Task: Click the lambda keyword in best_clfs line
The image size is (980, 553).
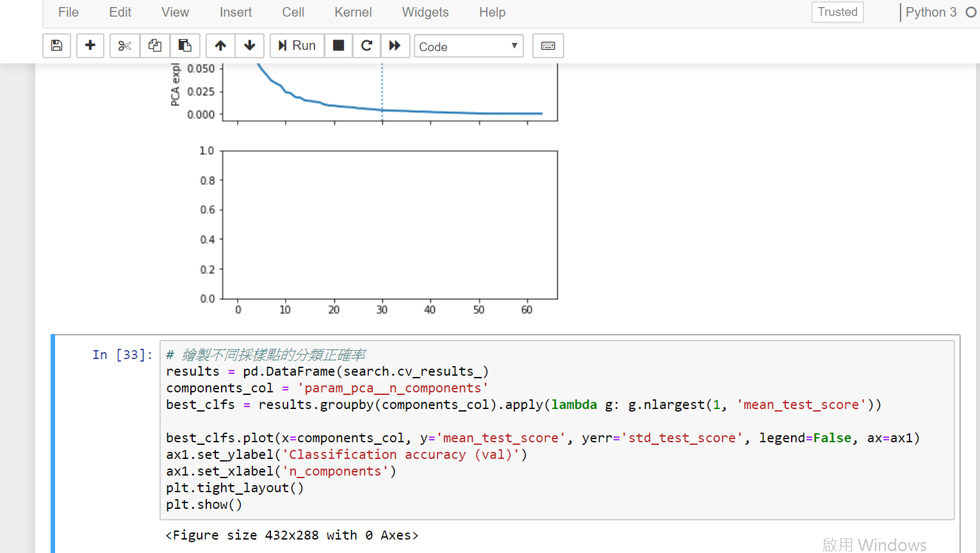Action: tap(574, 405)
